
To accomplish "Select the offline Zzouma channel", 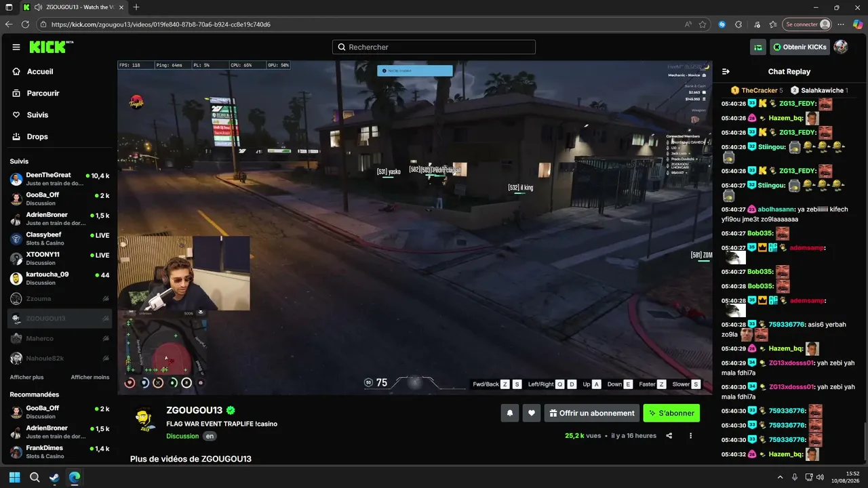I will (x=60, y=298).
